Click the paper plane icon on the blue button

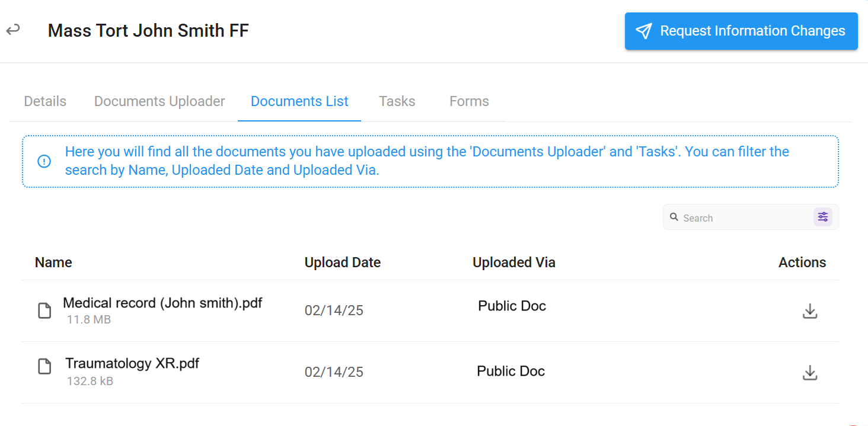pos(644,31)
